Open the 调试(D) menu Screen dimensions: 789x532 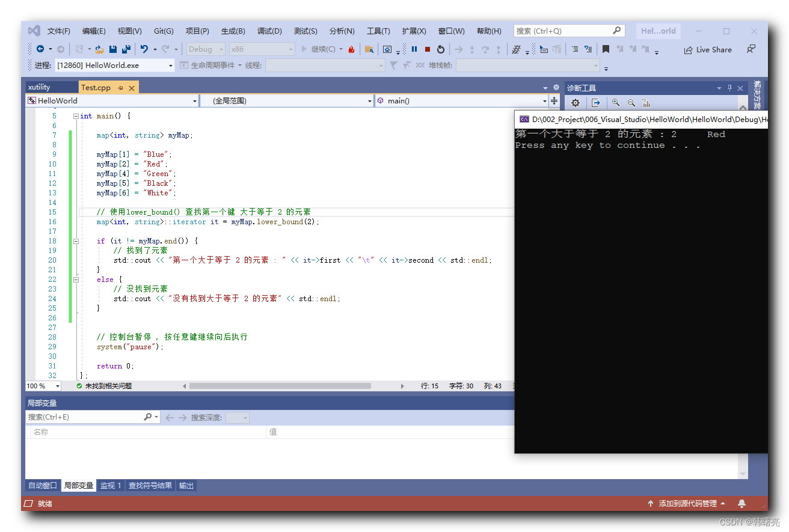click(x=269, y=31)
